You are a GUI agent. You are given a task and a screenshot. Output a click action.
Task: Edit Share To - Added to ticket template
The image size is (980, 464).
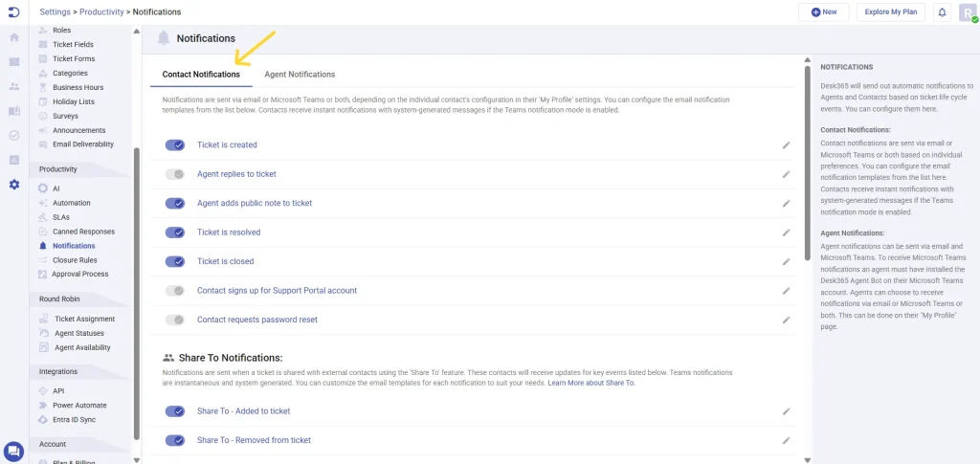(787, 411)
